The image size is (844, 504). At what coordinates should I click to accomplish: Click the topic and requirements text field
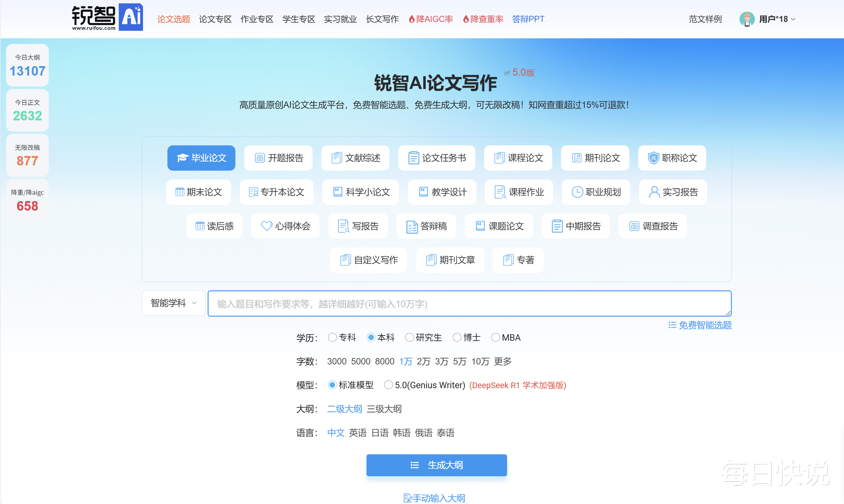469,303
